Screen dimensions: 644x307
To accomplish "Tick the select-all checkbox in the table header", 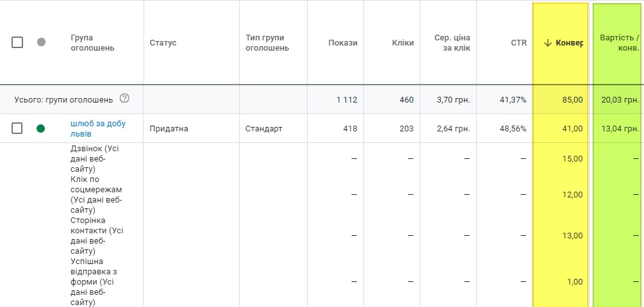I will click(17, 42).
